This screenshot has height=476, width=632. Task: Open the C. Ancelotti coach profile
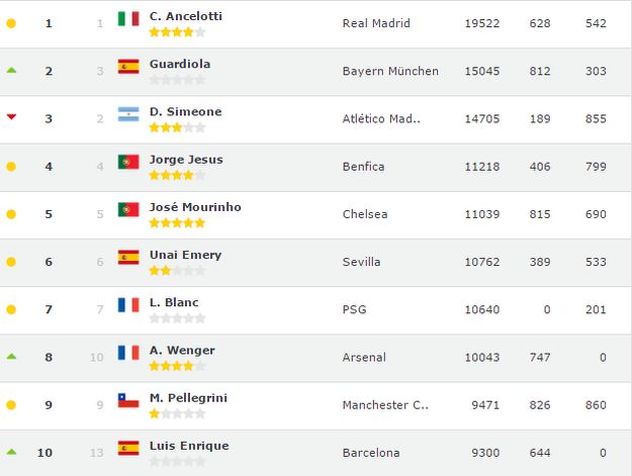(185, 16)
